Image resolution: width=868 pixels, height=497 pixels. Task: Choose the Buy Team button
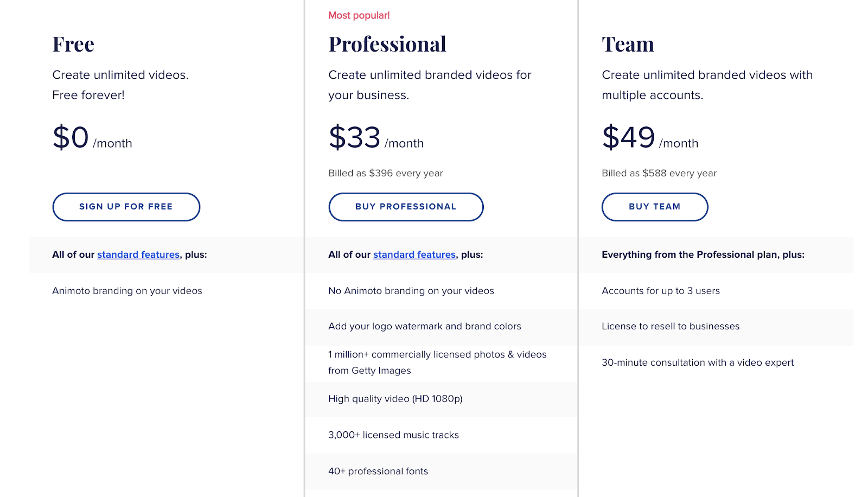[654, 207]
